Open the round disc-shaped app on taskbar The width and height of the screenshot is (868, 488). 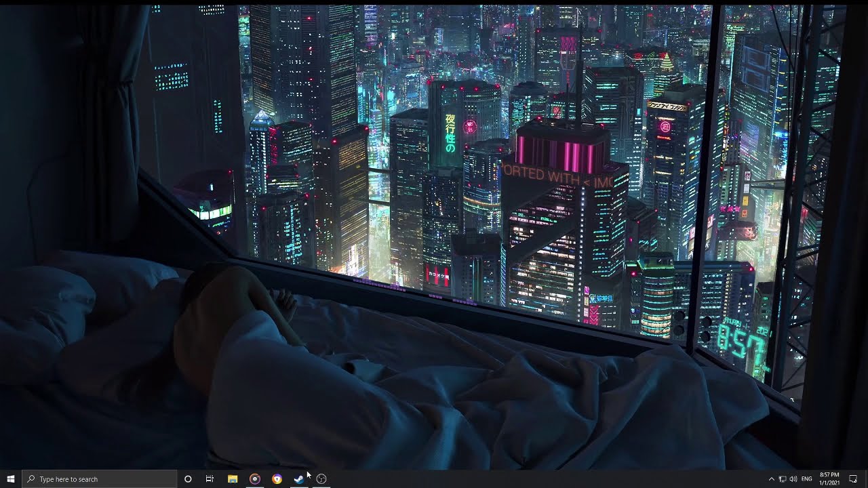point(255,479)
